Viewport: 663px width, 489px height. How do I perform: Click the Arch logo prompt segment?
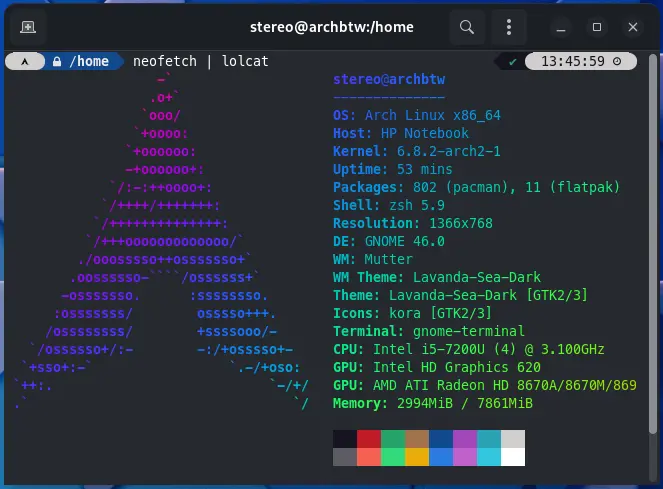(x=25, y=61)
